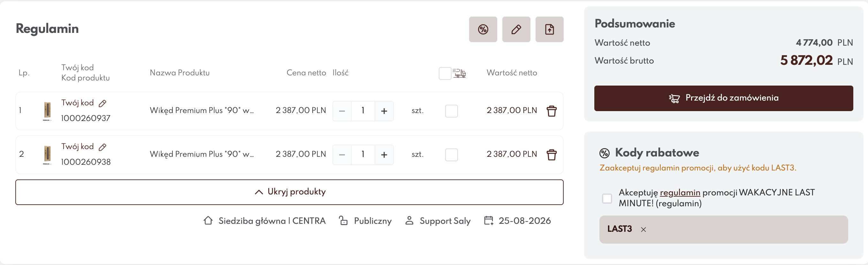
Task: Click the Wartość netto column header
Action: click(x=512, y=73)
